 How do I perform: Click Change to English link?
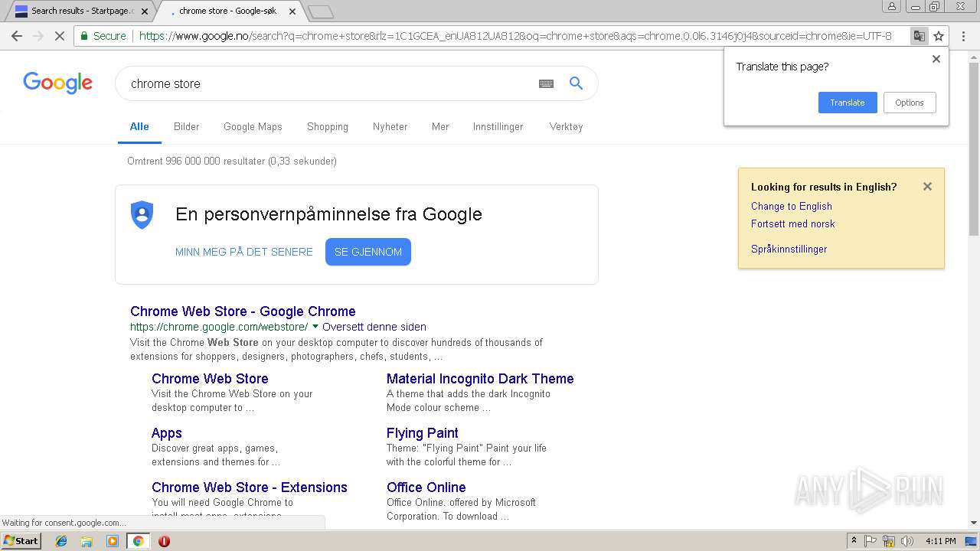pos(792,206)
